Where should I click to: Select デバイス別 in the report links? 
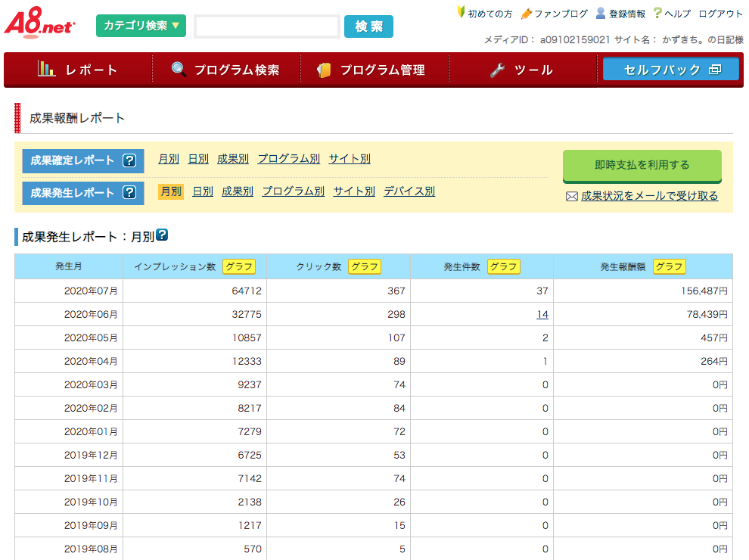tap(409, 191)
